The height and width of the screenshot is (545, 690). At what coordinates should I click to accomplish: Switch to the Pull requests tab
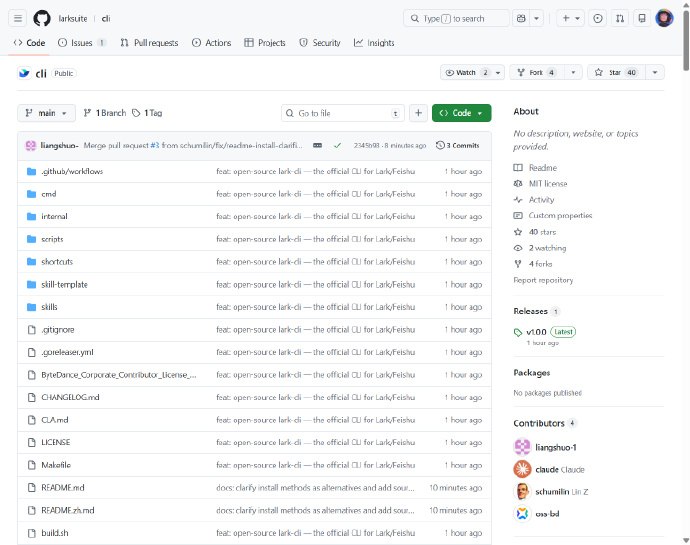click(149, 43)
